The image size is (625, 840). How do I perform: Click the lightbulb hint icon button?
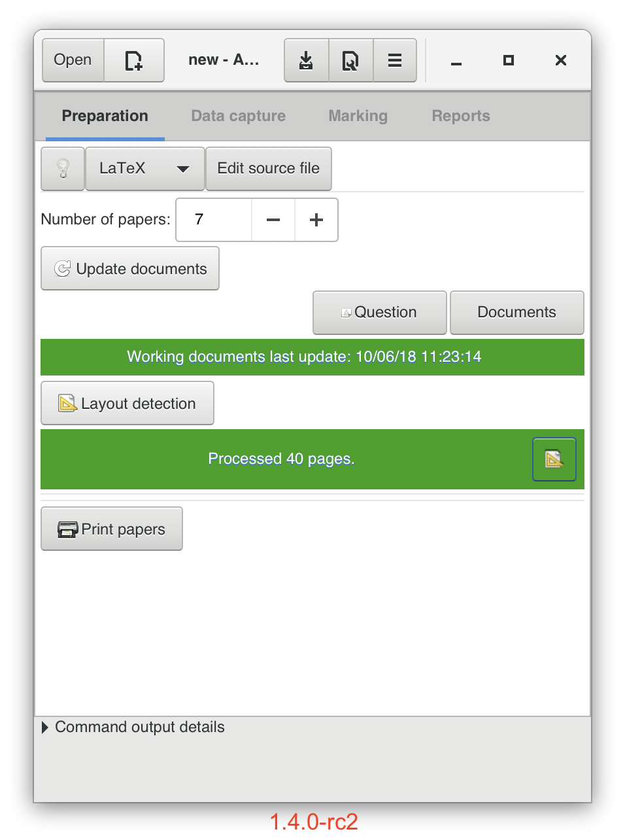(63, 169)
